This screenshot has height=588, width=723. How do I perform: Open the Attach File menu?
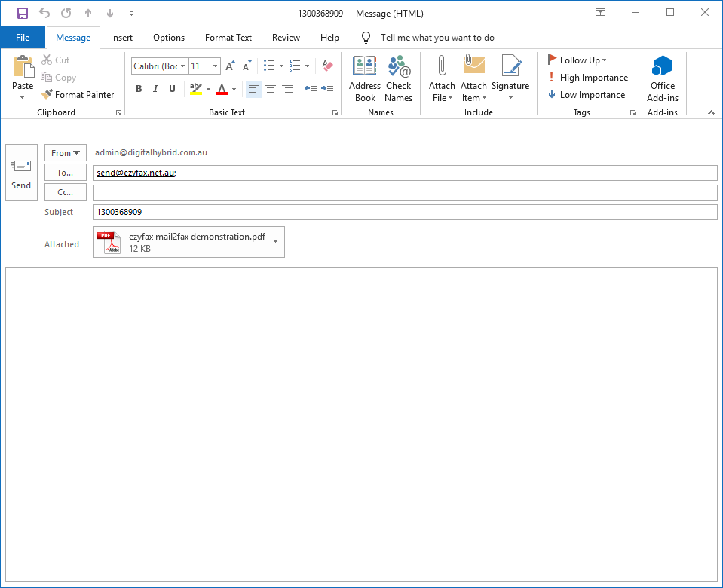pyautogui.click(x=442, y=78)
